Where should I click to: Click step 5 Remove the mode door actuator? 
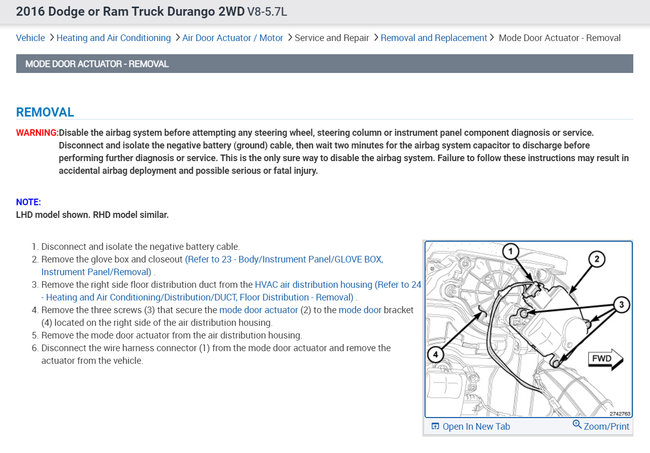[x=171, y=335]
